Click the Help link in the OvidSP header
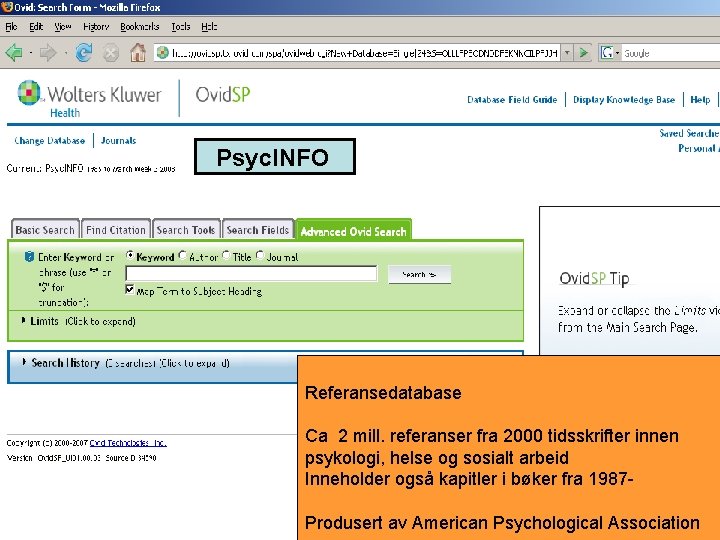This screenshot has width=720, height=540. pyautogui.click(x=700, y=100)
